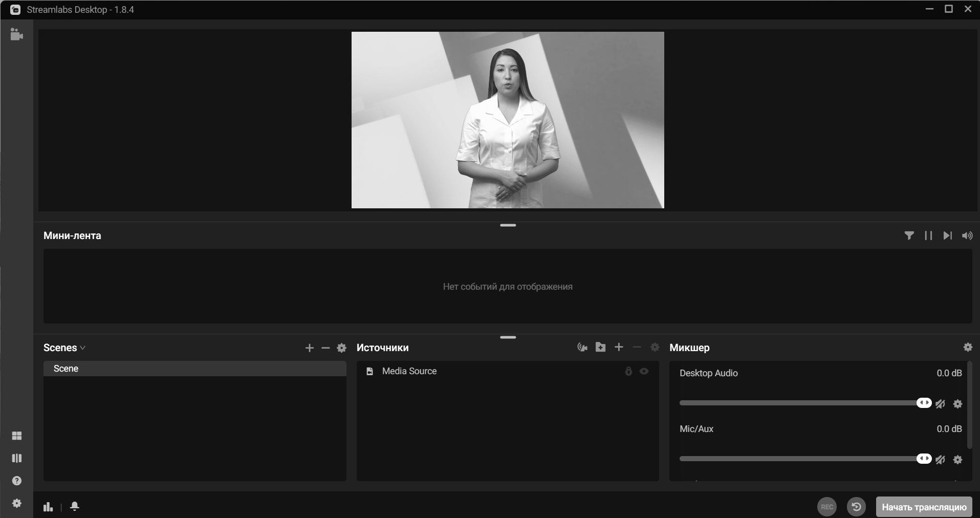Viewport: 980px width, 518px height.
Task: Expand the Scenes dropdown chevron
Action: tap(82, 347)
